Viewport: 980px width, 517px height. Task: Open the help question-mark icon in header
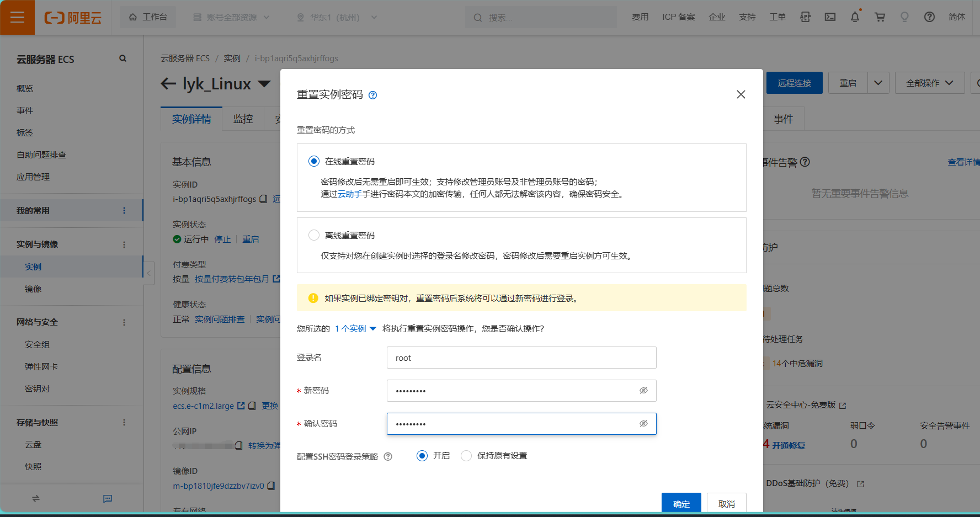929,17
